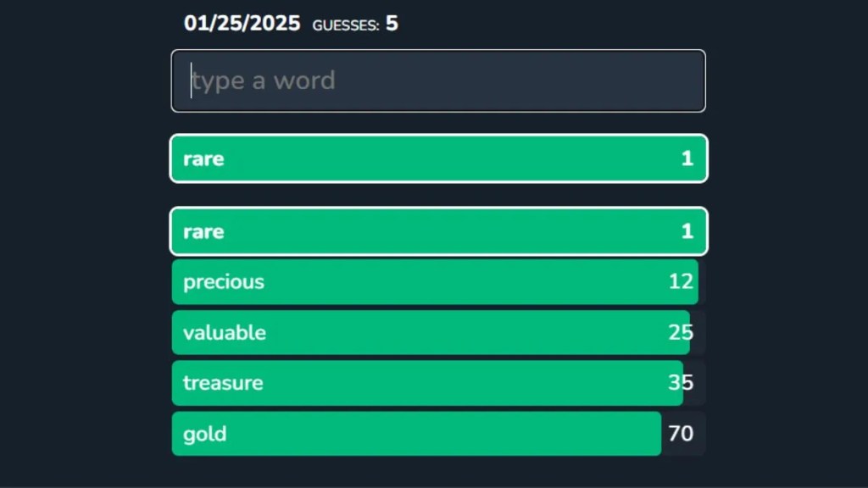Click rank 1 on the list's rare row
Screen dimensions: 868x488
(x=687, y=231)
